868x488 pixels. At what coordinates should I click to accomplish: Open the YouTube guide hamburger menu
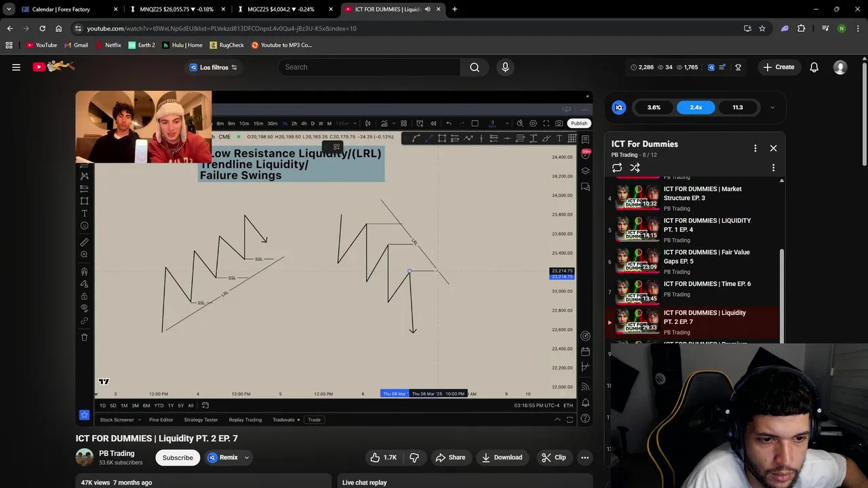tap(16, 67)
